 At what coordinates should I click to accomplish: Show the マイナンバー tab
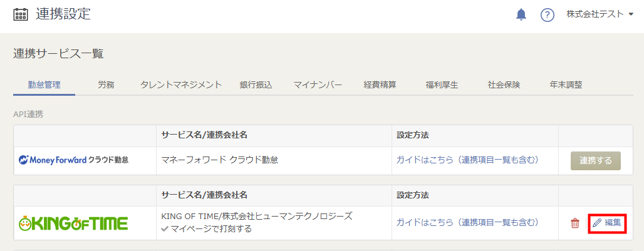pyautogui.click(x=318, y=85)
